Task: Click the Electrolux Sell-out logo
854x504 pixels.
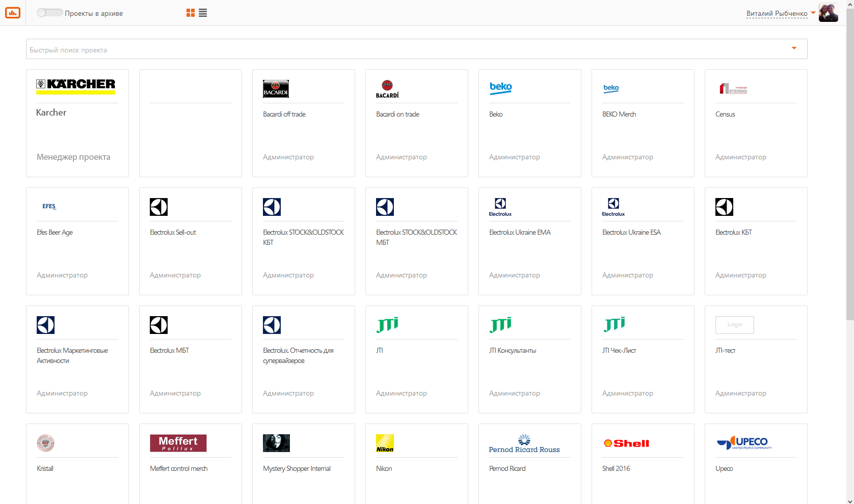Action: (158, 207)
